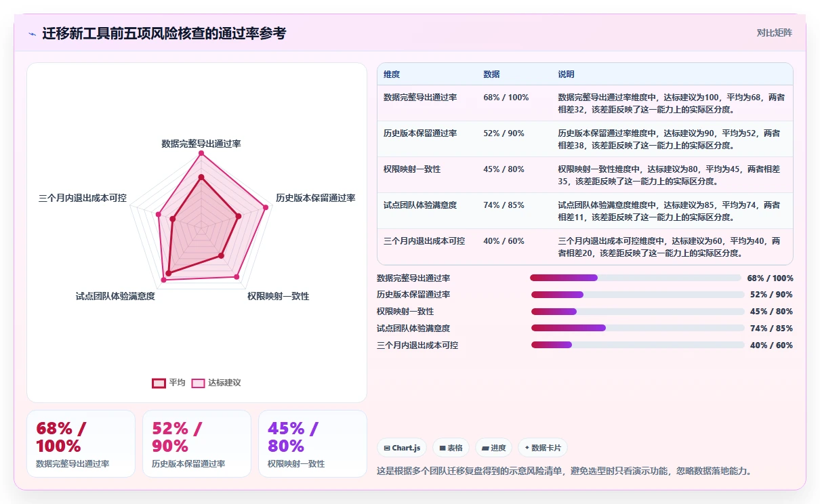
Task: Click the 历史版本保留通过率 progress bar
Action: (x=638, y=295)
